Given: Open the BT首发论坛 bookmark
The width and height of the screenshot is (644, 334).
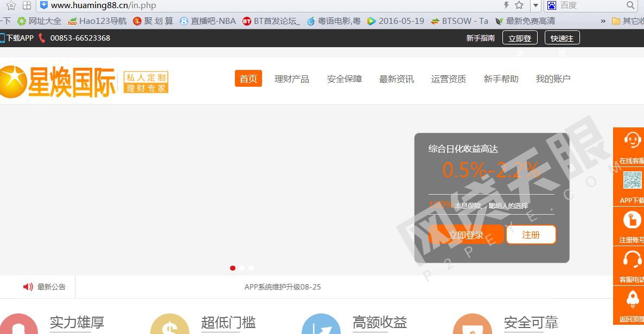Looking at the screenshot, I should 271,21.
